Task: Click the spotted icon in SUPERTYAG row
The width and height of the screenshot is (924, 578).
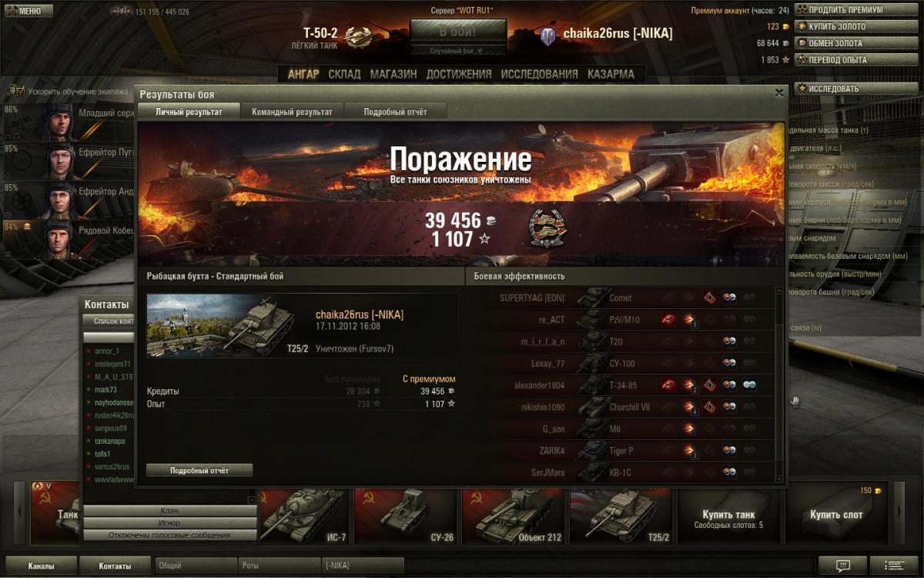Action: [x=729, y=298]
